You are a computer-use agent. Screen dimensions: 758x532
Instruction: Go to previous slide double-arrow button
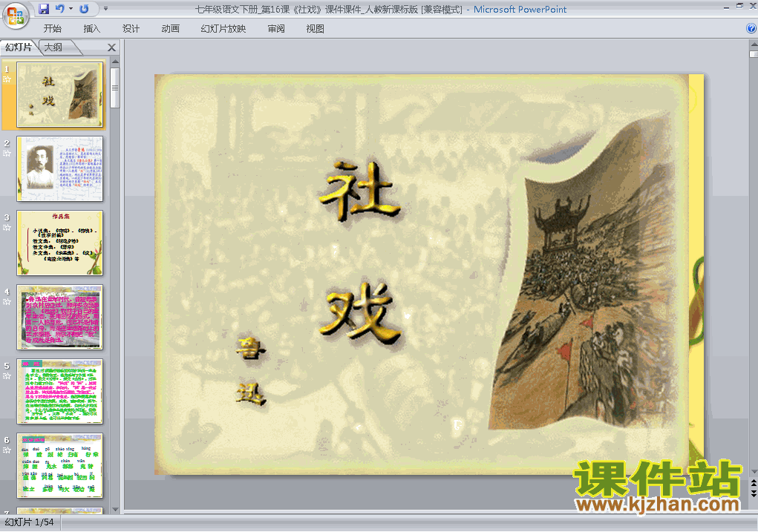tap(754, 483)
